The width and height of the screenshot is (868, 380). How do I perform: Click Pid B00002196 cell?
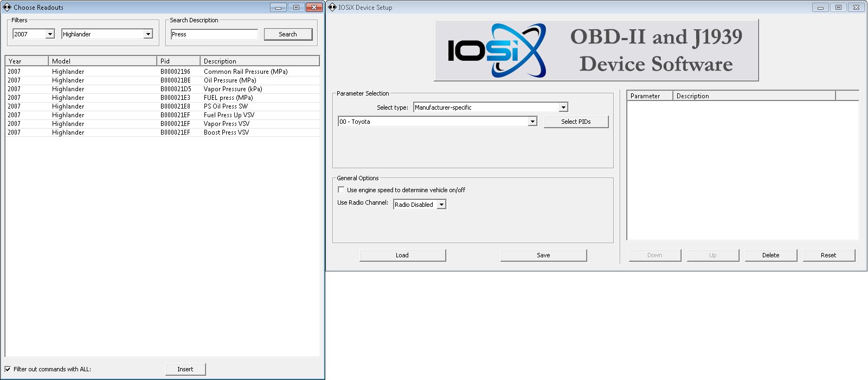[x=175, y=72]
